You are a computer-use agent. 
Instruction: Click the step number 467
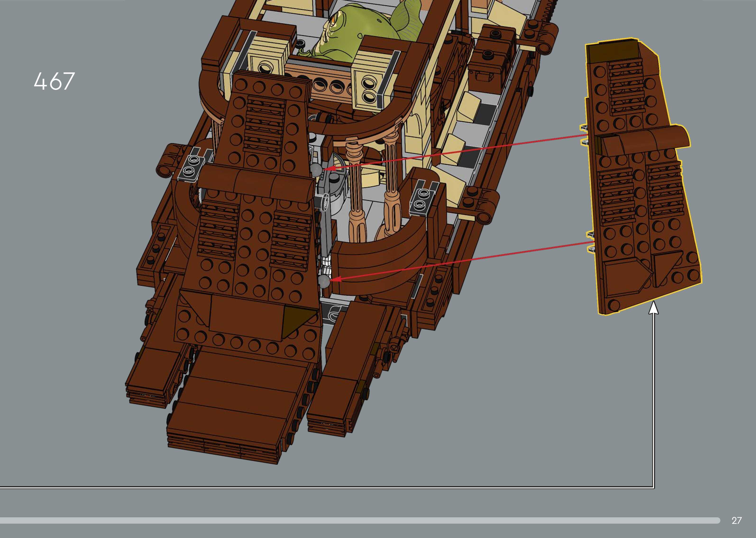click(54, 82)
